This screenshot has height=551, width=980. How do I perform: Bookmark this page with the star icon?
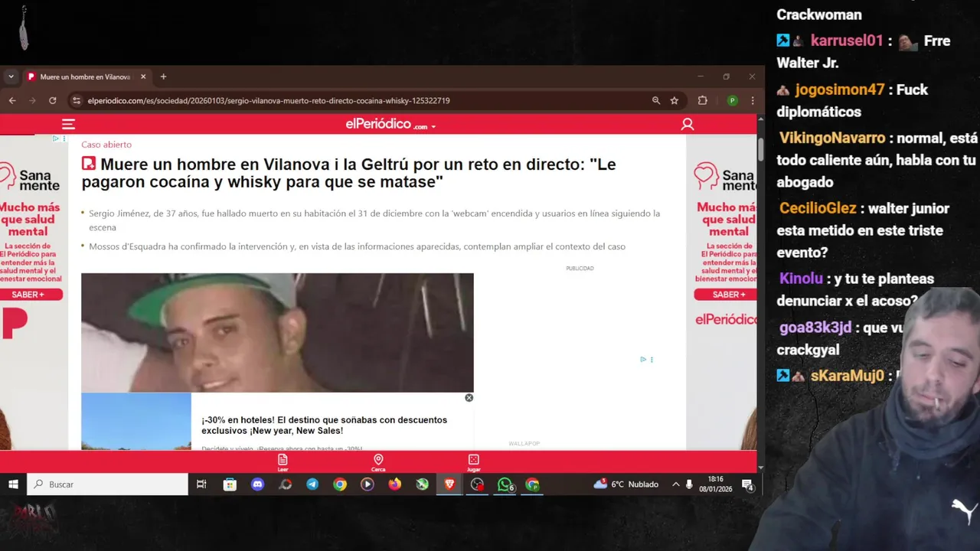(x=675, y=100)
